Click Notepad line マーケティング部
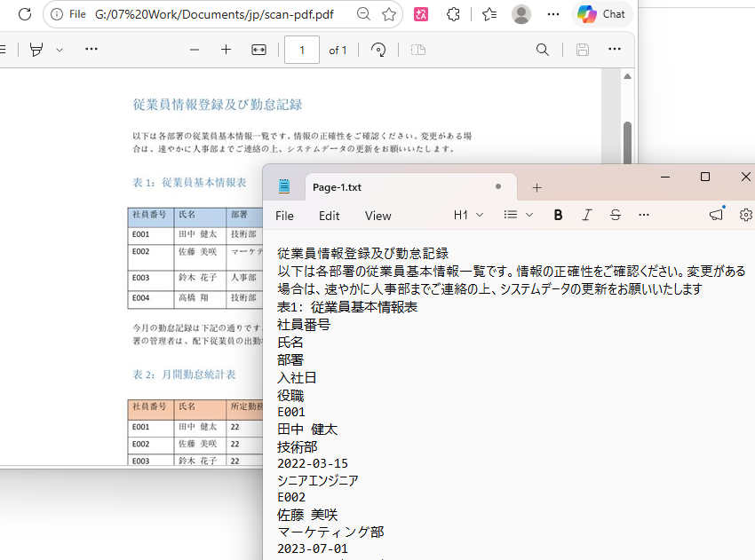This screenshot has width=755, height=560. tap(330, 532)
